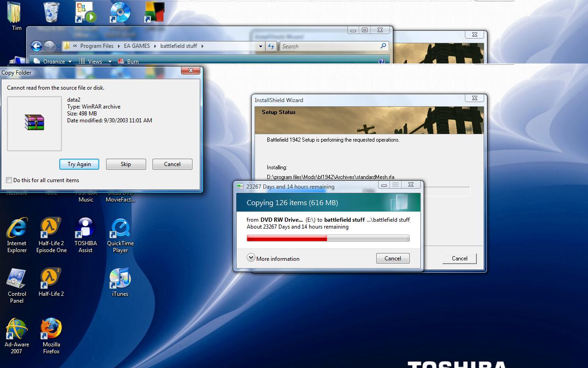The height and width of the screenshot is (368, 588).
Task: Expand breadcrumb arrow after battlefield stuff
Action: (x=202, y=46)
